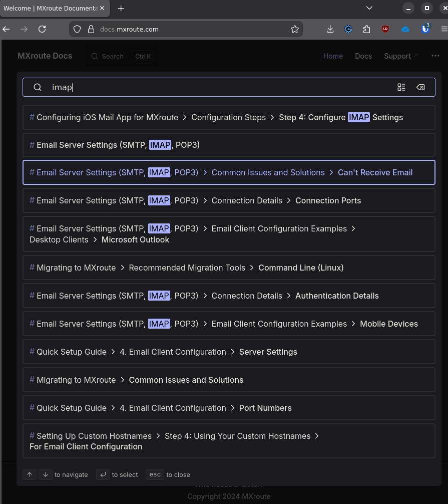Click the MXroute Docs logo text

(x=45, y=56)
